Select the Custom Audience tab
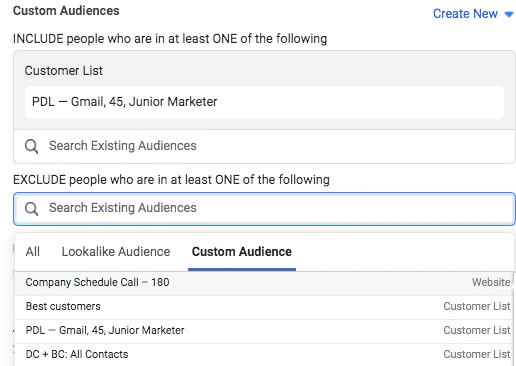Image resolution: width=516 pixels, height=366 pixels. (242, 252)
